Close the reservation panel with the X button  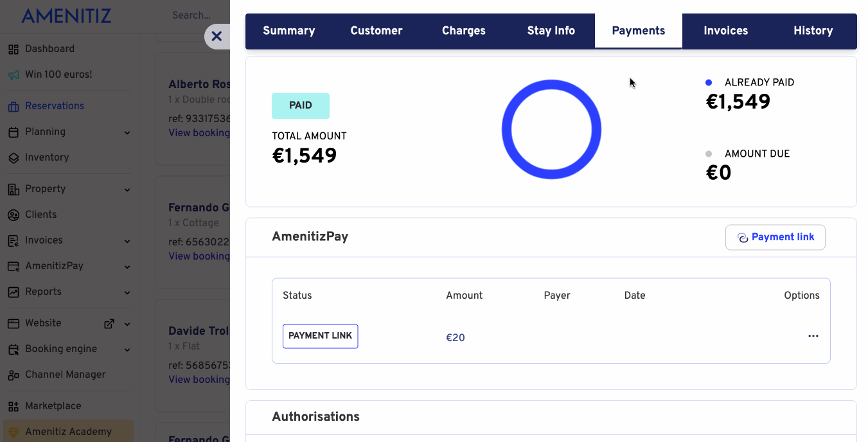coord(217,37)
